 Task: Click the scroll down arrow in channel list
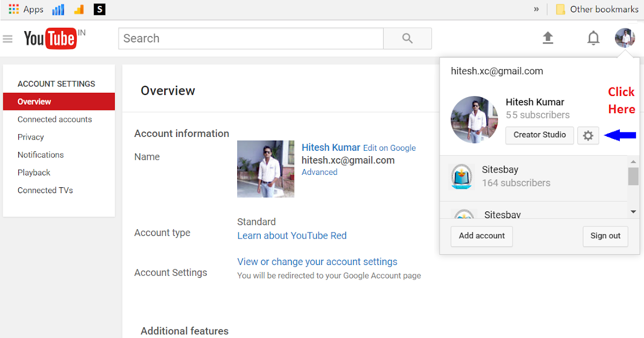634,211
